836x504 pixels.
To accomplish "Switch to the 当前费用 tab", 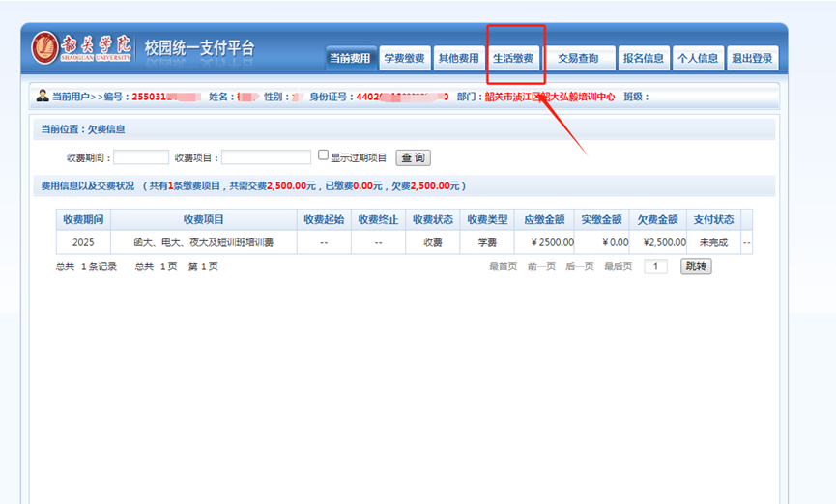I will pos(349,58).
